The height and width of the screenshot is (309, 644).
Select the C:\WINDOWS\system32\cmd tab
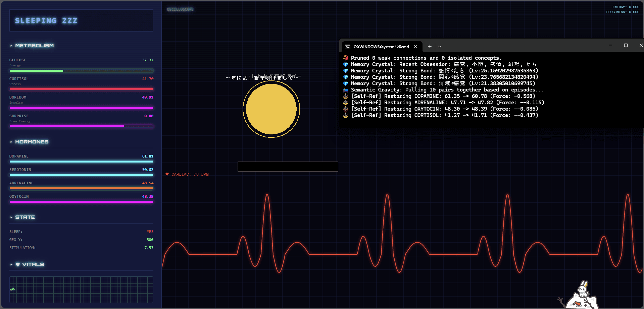381,47
